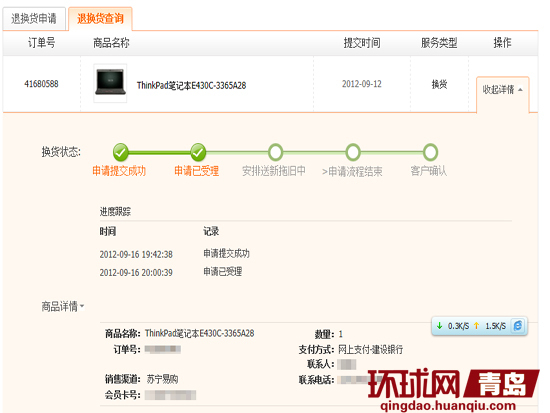Click the 安排送新拖旧中 step label

coord(274,171)
